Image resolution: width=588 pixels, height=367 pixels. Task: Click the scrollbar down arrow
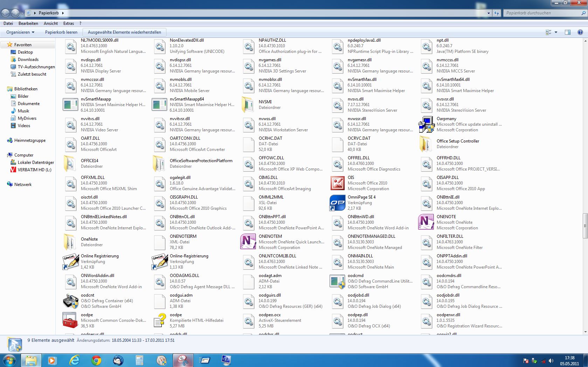(x=585, y=332)
